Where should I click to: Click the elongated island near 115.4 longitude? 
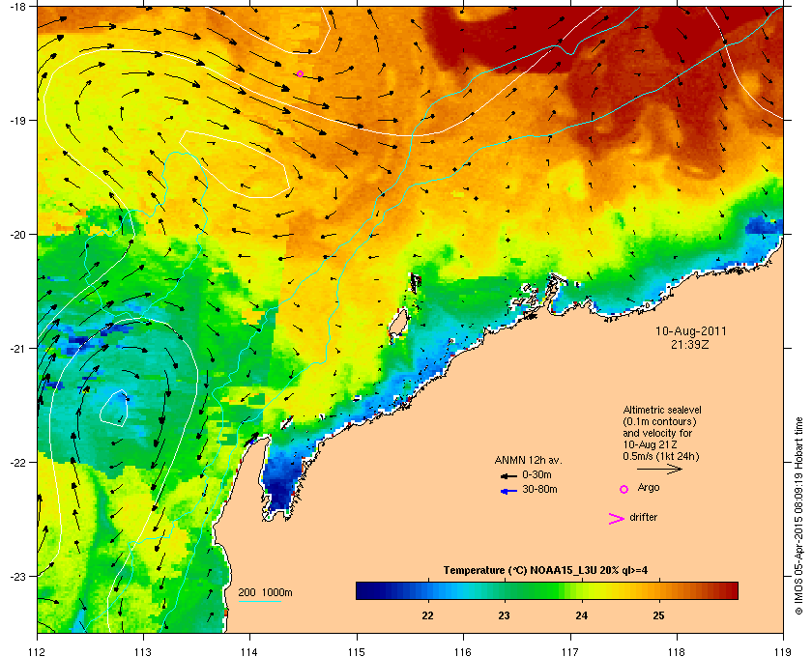[398, 323]
